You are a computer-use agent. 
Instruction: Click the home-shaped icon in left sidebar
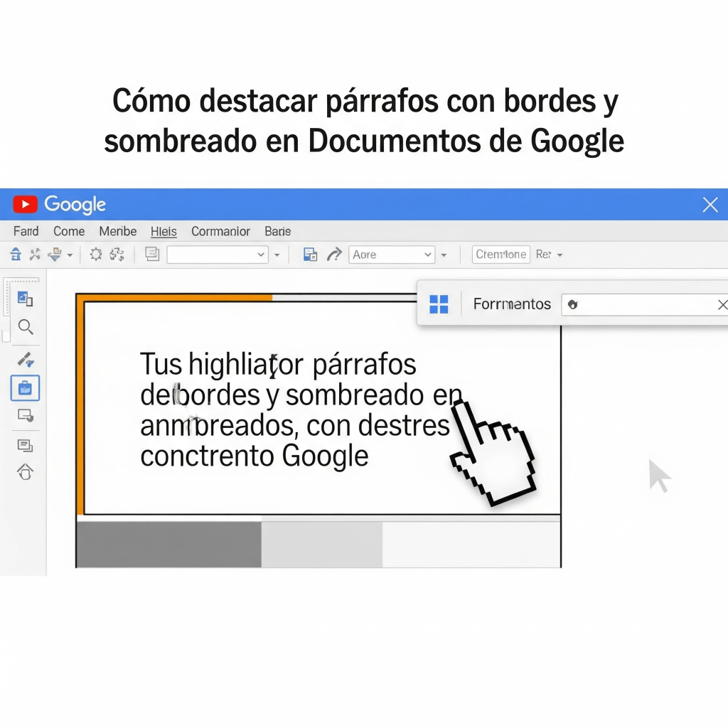(x=26, y=472)
